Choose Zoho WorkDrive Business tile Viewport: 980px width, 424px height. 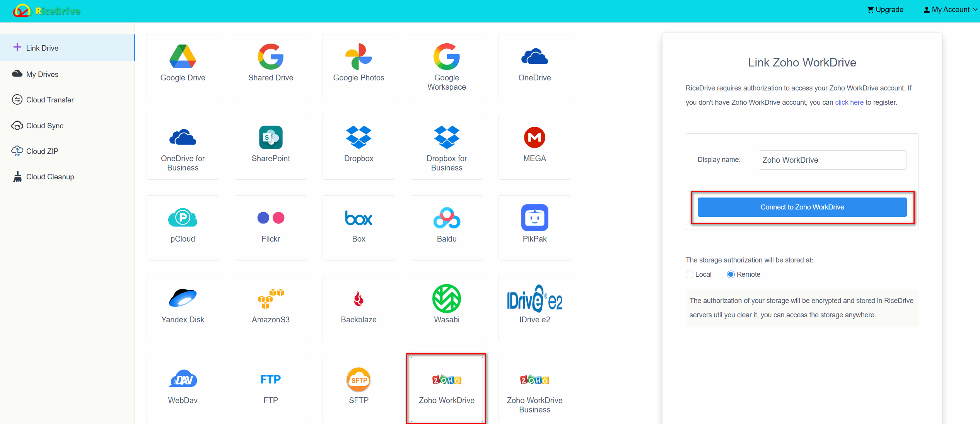coord(534,389)
